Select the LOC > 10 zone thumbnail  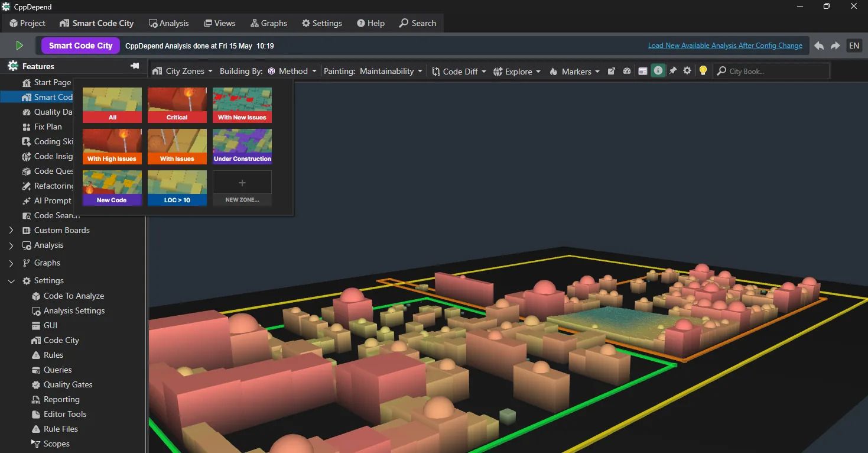pyautogui.click(x=177, y=188)
